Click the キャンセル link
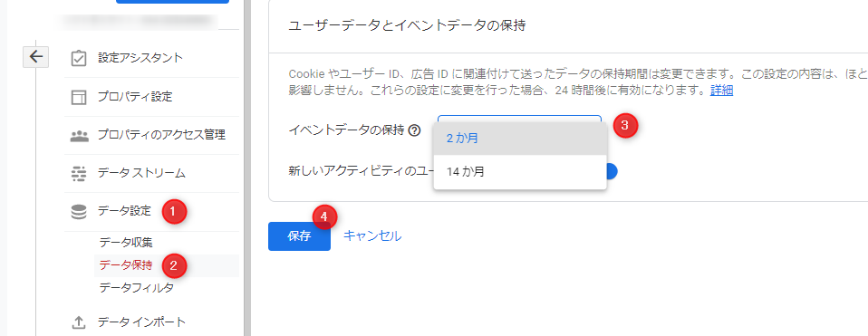The width and height of the screenshot is (868, 336). click(x=372, y=235)
